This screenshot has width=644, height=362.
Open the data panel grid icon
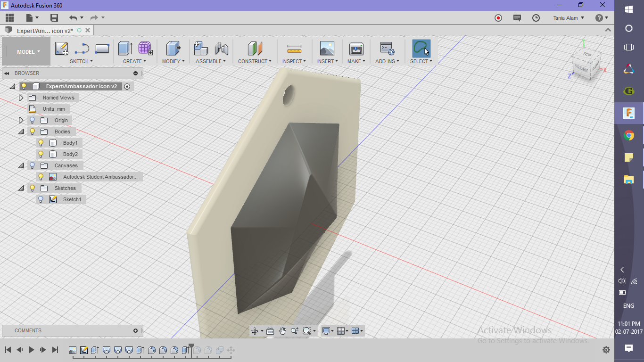coord(9,18)
